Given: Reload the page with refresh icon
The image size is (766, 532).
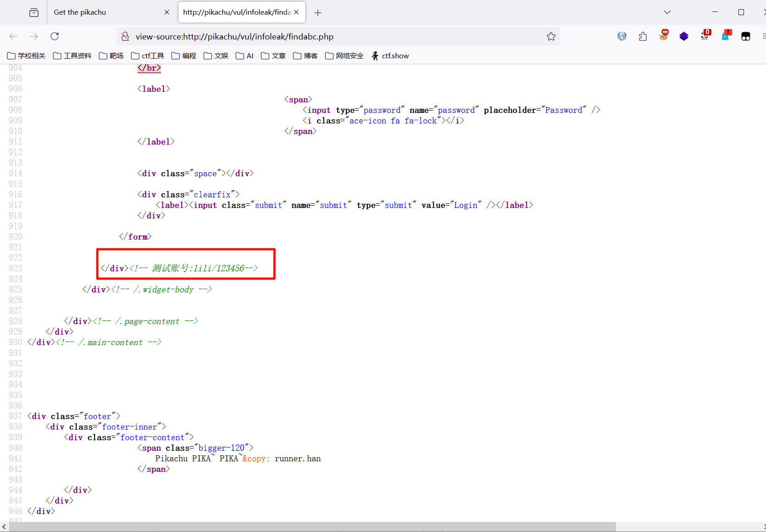Looking at the screenshot, I should tap(55, 36).
